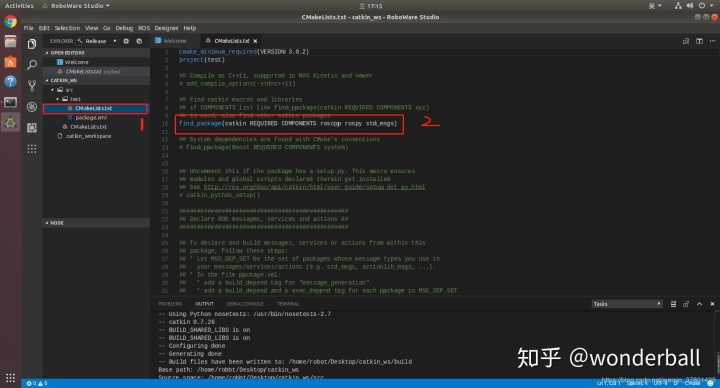
Task: Close the CMakeLists.txt editor tab
Action: (x=255, y=41)
